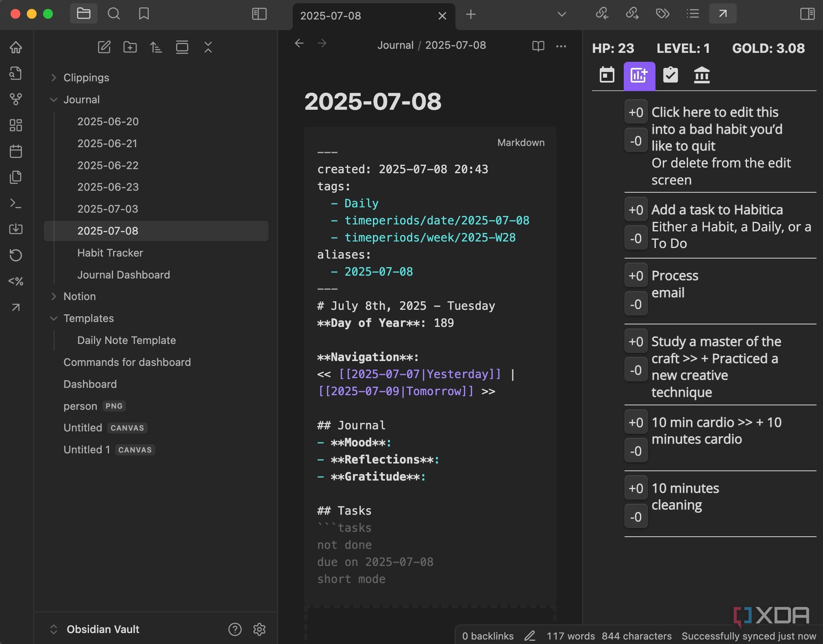Open command palette terminal icon in ribbon
The height and width of the screenshot is (644, 823).
(16, 203)
